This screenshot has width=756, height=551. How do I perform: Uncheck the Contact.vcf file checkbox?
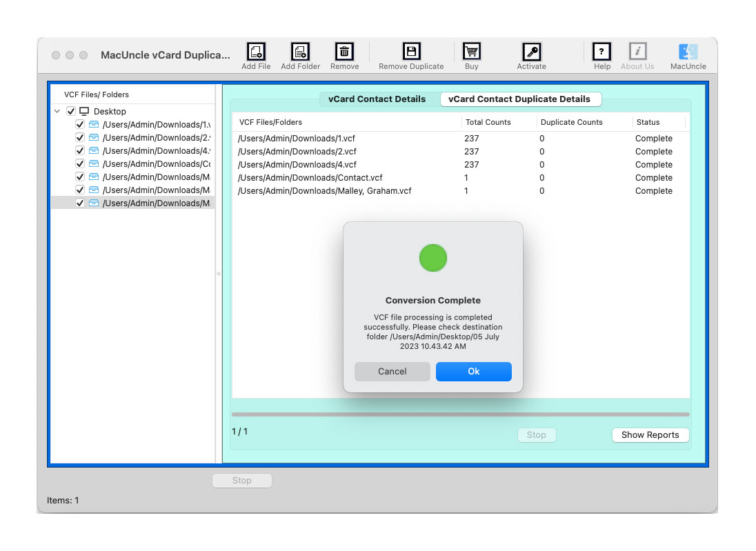(x=79, y=163)
